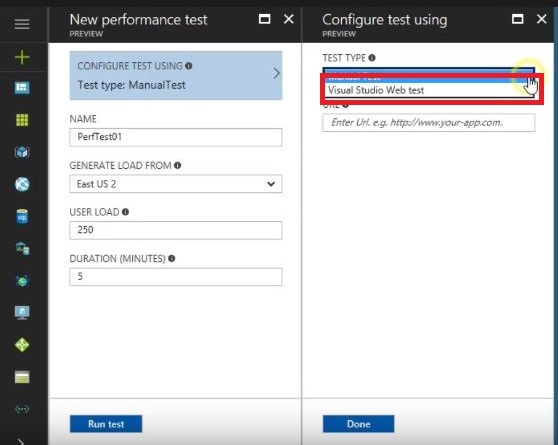Click the Run test button

[106, 424]
